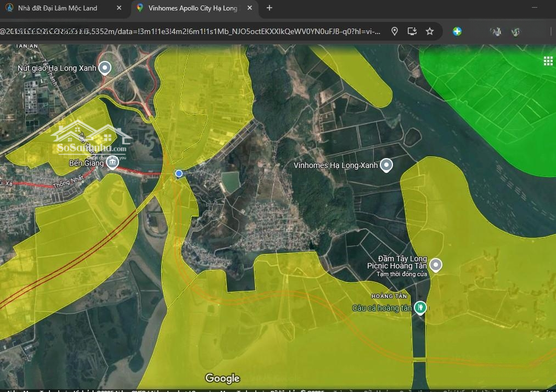This screenshot has height=392, width=556.
Task: Click the Vinhomes Hạ Long Xanh map pin
Action: click(x=386, y=165)
